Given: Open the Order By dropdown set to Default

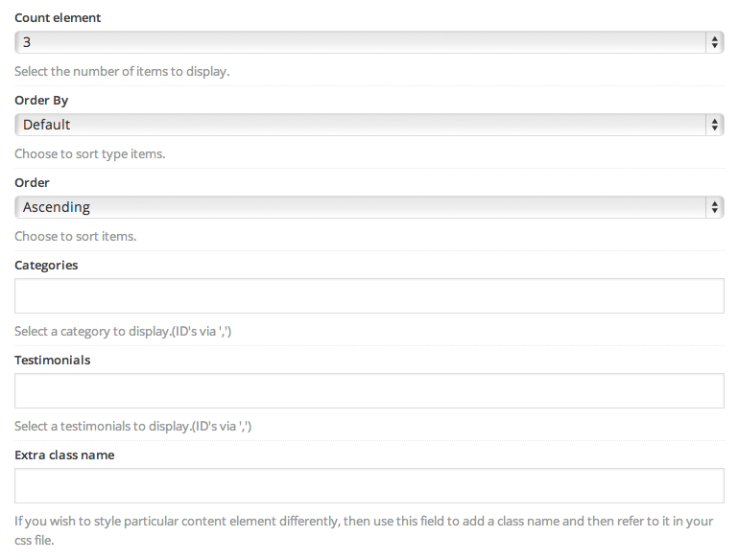Looking at the screenshot, I should click(x=369, y=125).
